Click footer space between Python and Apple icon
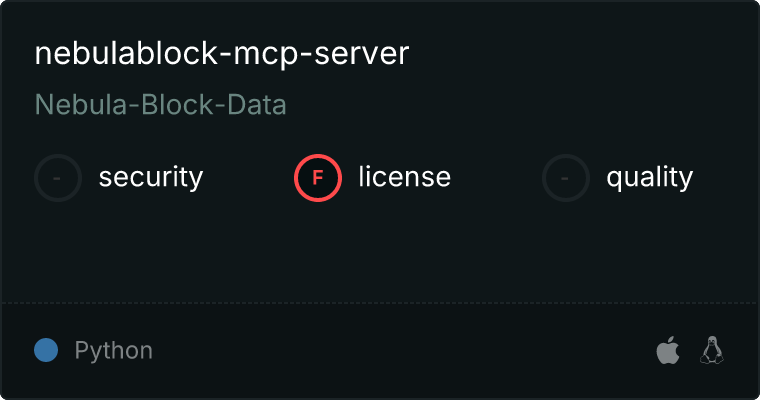 (400, 351)
